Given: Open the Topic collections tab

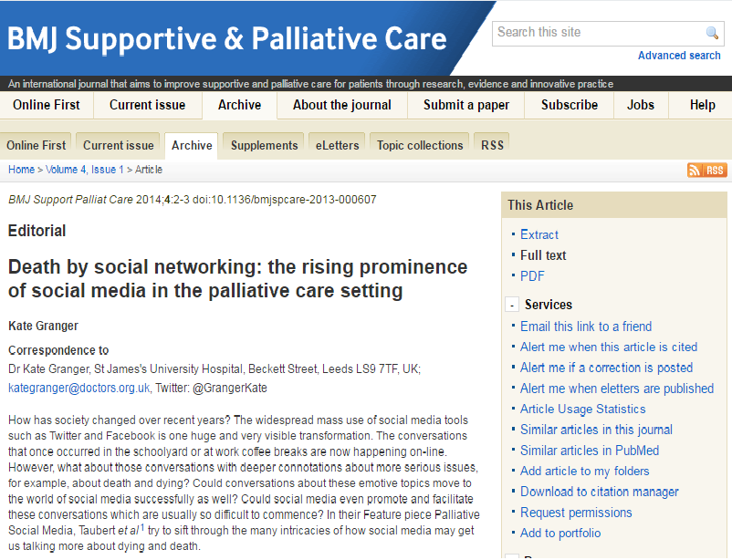Looking at the screenshot, I should pos(420,146).
